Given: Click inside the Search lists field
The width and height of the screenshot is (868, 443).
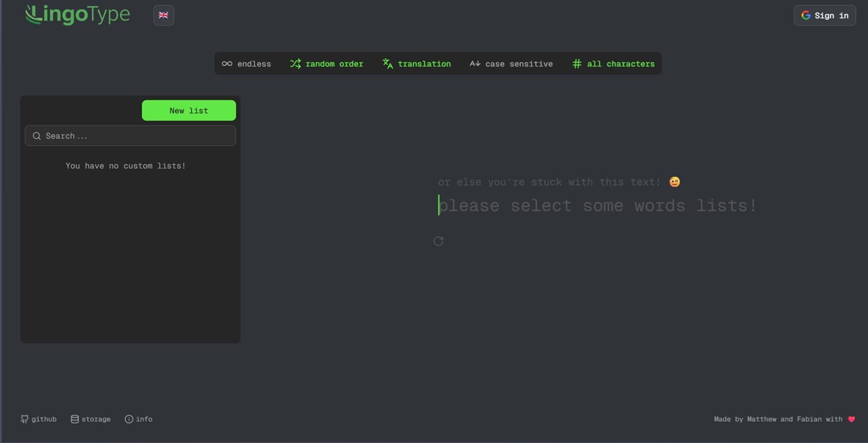Looking at the screenshot, I should (x=130, y=135).
